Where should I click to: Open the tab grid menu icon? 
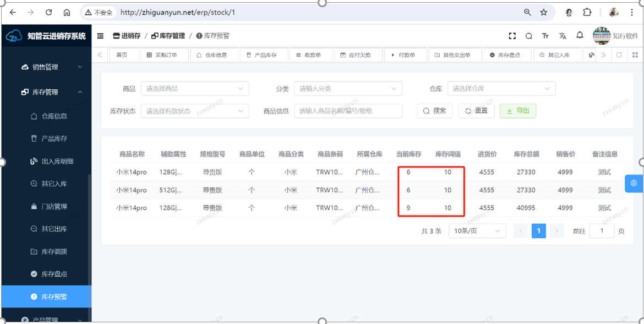pos(635,55)
